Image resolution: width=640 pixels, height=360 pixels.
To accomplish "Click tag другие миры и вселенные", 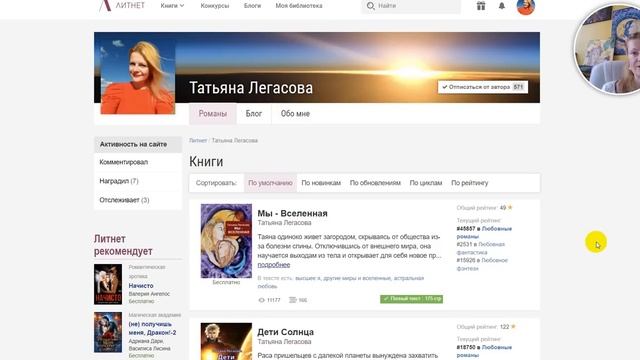I will (357, 278).
